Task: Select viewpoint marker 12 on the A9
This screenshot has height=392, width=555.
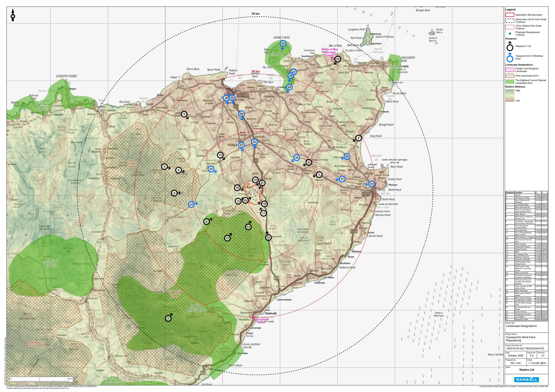Action: [269, 238]
